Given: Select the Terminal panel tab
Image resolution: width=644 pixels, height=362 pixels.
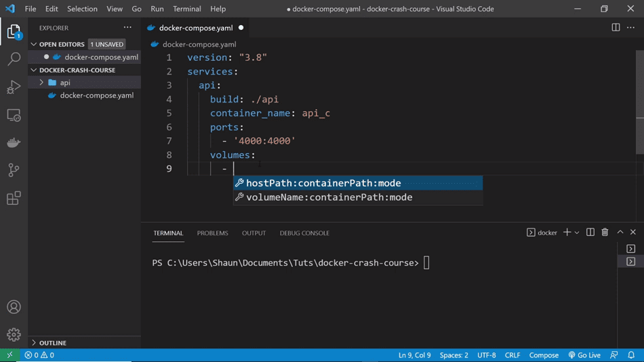Looking at the screenshot, I should (168, 233).
